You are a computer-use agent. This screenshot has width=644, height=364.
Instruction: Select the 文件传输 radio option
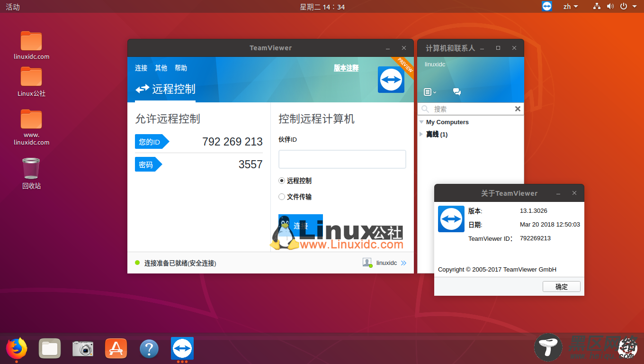(x=282, y=197)
